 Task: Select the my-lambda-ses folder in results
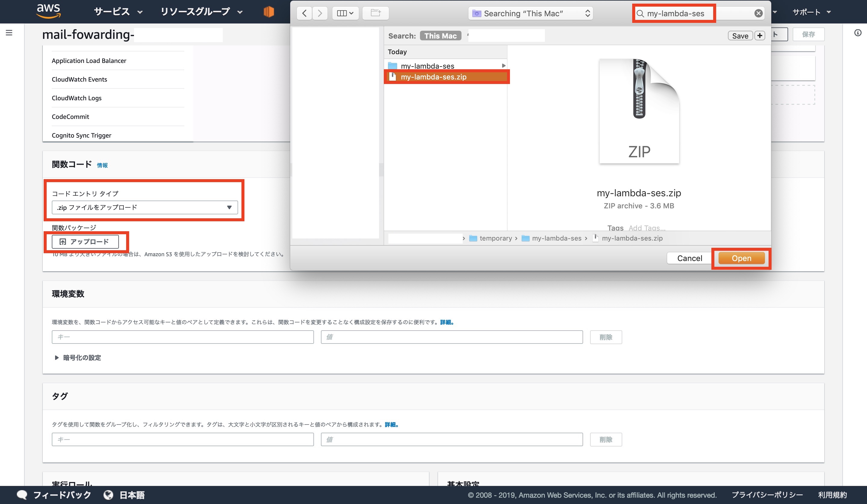[x=427, y=66]
